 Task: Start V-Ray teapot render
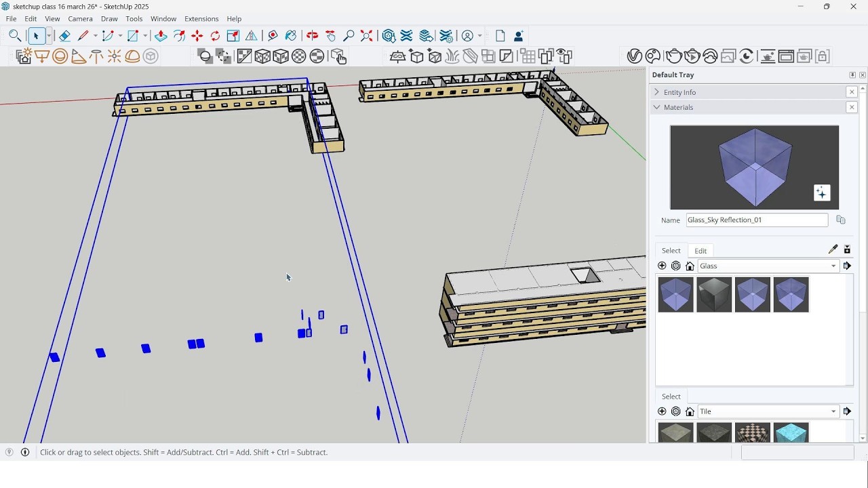674,56
